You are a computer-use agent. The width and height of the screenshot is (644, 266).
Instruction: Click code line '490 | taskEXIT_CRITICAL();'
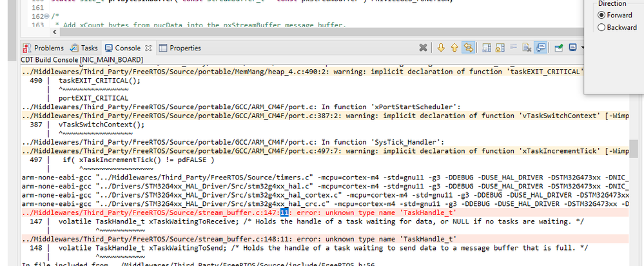85,80
